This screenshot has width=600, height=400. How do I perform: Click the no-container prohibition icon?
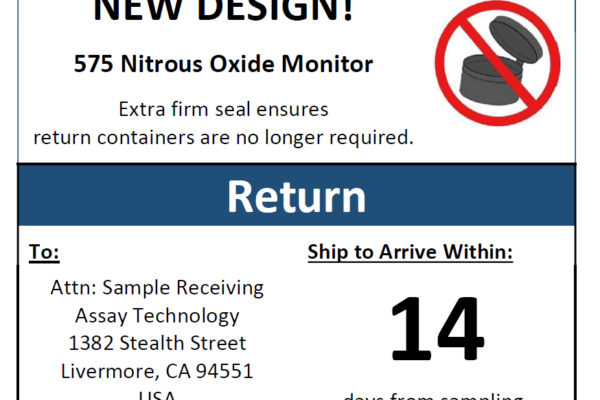click(497, 63)
